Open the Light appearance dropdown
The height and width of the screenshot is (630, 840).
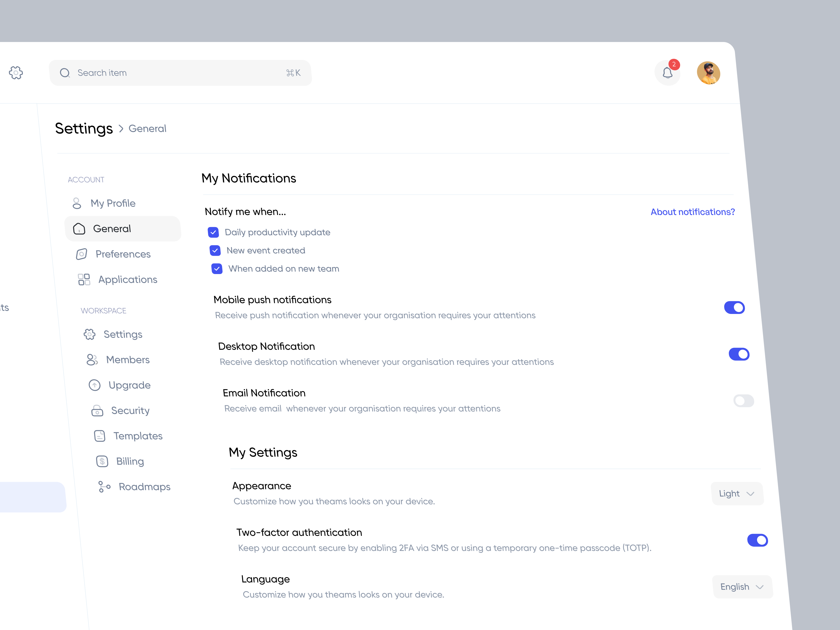737,494
